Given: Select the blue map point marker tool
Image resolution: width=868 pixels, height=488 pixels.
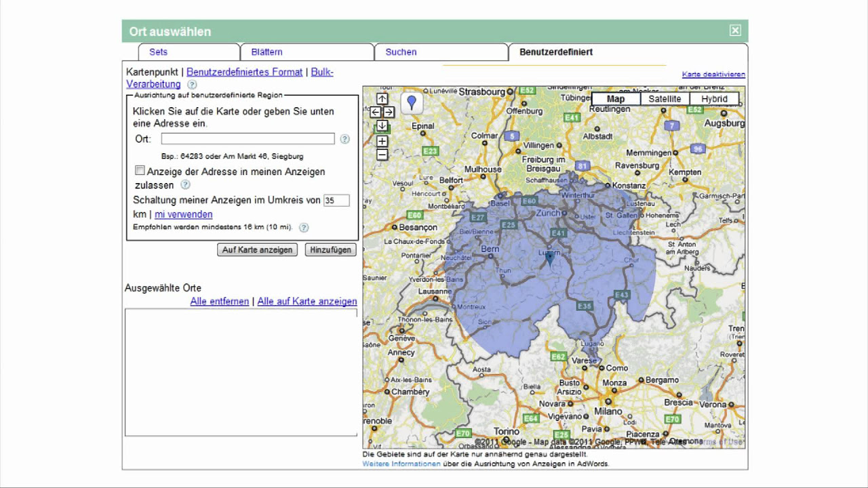Looking at the screenshot, I should click(411, 103).
